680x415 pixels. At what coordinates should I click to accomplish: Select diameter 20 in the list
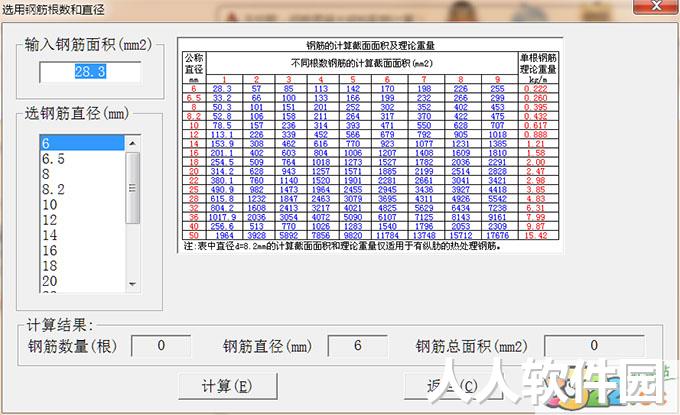tap(82, 281)
